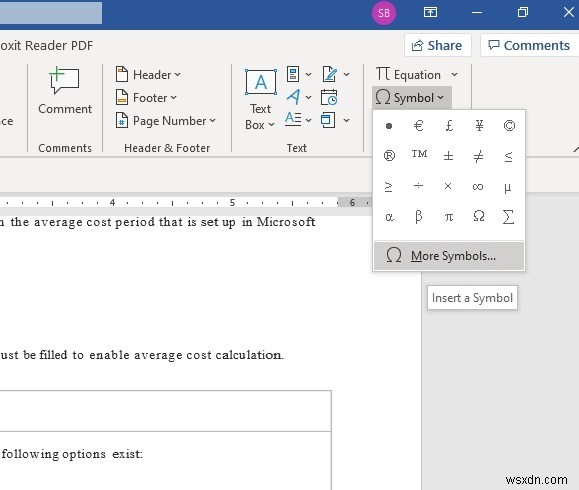This screenshot has width=579, height=490.
Task: Click "following options exist:" text
Action: coord(72,453)
